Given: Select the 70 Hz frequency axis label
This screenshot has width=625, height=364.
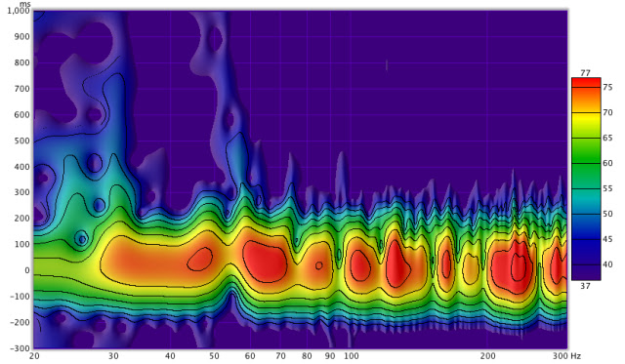Looking at the screenshot, I should pyautogui.click(x=280, y=356).
